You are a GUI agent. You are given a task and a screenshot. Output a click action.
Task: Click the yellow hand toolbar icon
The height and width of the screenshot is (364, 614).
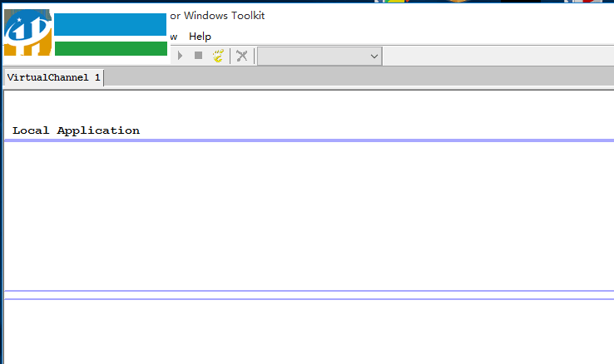[x=219, y=56]
